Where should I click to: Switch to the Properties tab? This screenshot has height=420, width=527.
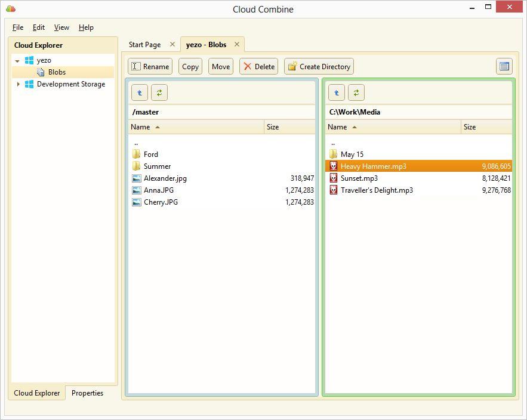click(87, 393)
